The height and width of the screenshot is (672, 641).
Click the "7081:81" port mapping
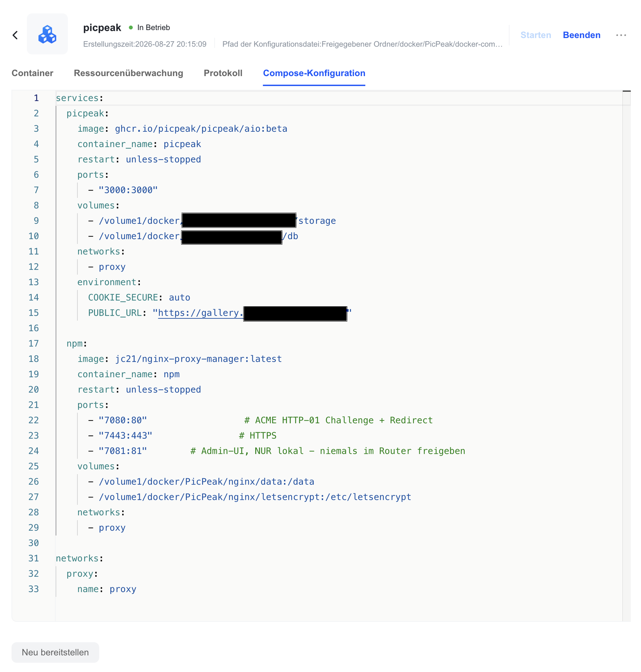(x=123, y=451)
